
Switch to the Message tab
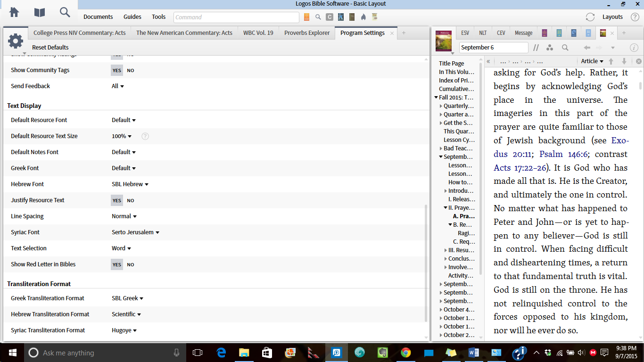tap(523, 33)
